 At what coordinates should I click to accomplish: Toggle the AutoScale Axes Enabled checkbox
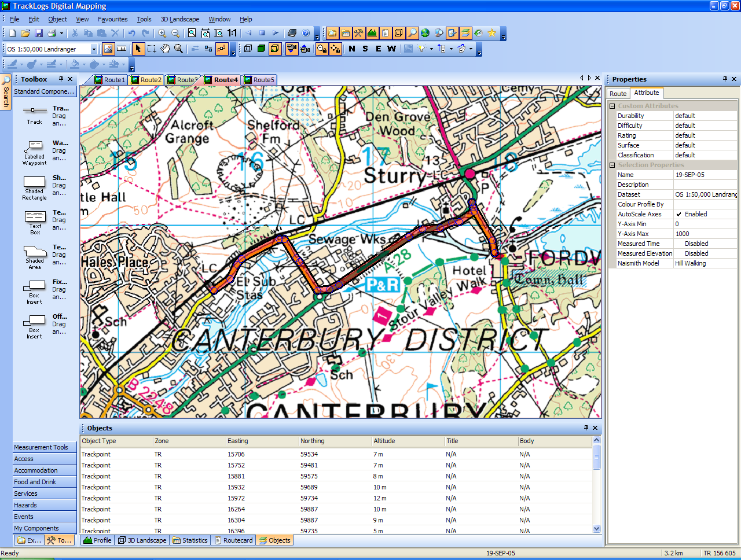pos(678,215)
